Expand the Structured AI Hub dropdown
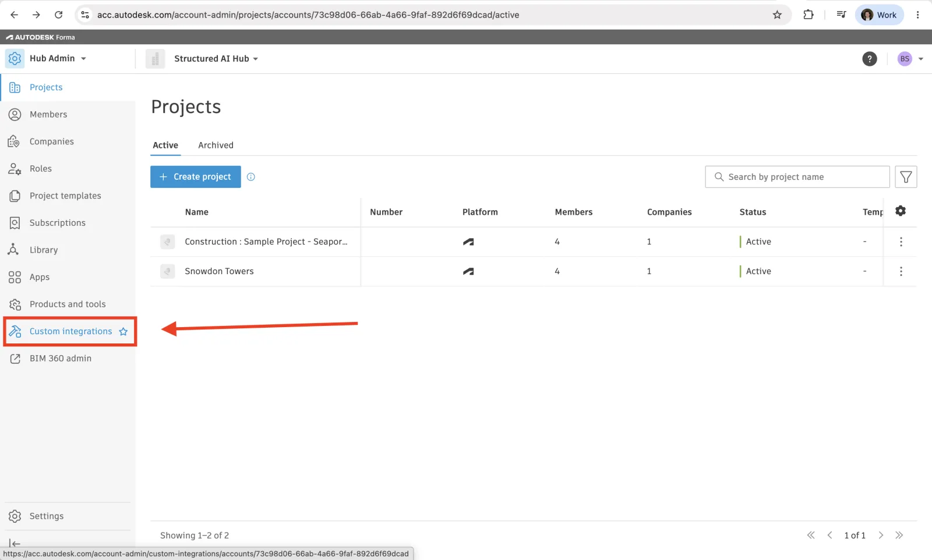 point(255,59)
